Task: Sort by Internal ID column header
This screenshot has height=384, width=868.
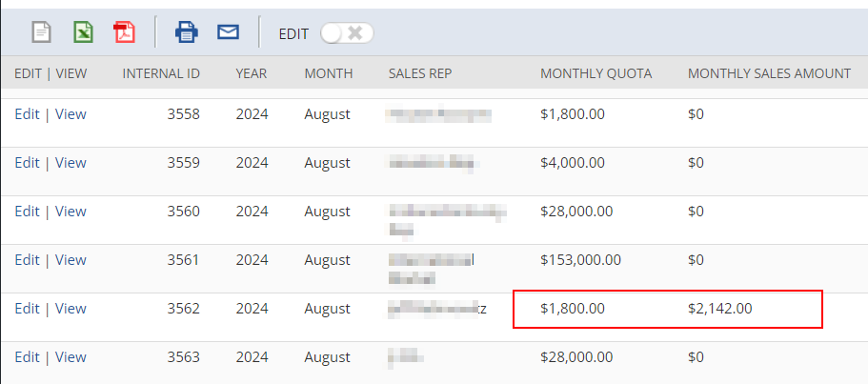Action: (161, 73)
